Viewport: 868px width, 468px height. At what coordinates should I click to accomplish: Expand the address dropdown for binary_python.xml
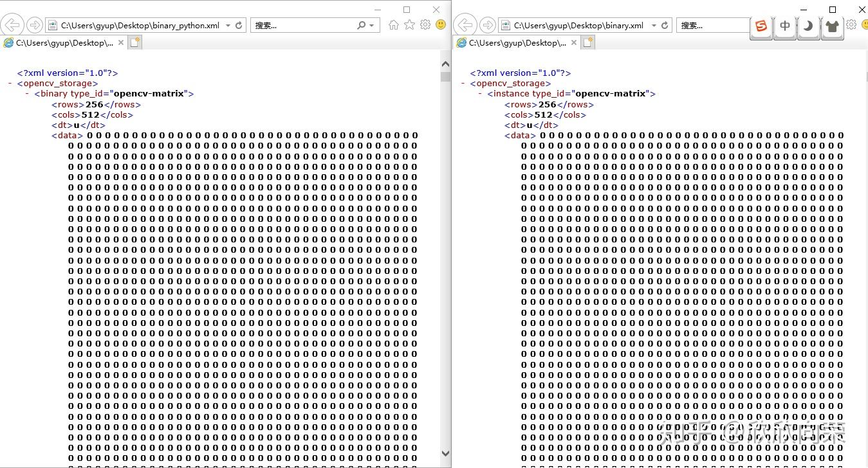228,26
